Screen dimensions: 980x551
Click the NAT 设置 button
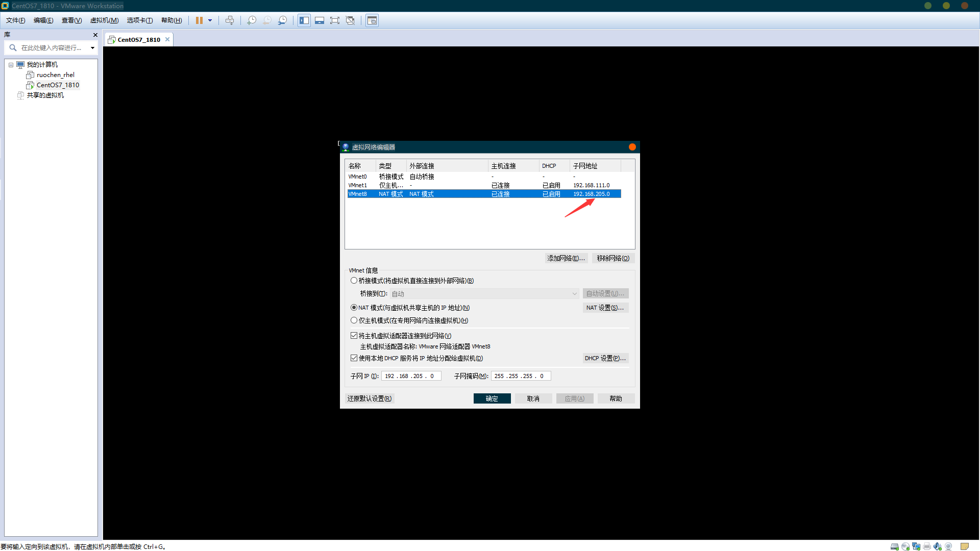605,308
